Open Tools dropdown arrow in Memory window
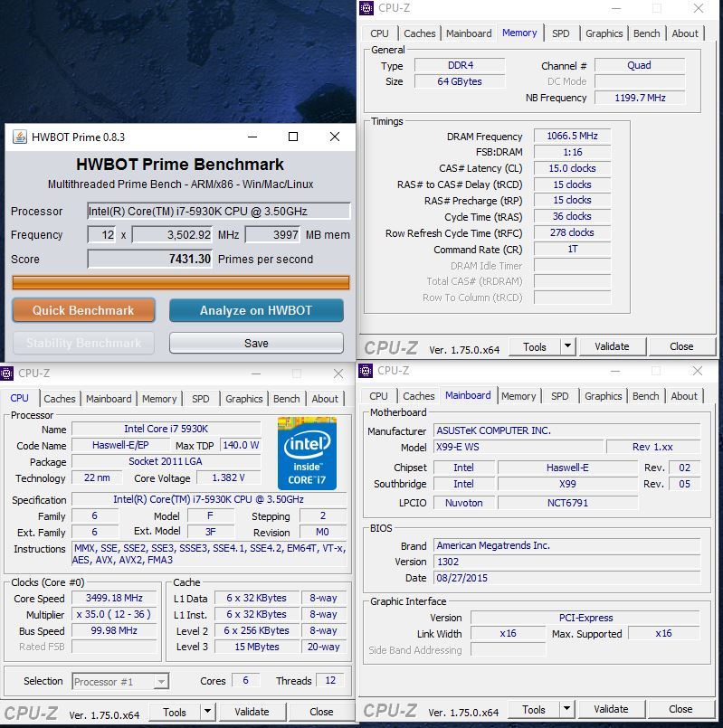The image size is (723, 728). point(567,346)
